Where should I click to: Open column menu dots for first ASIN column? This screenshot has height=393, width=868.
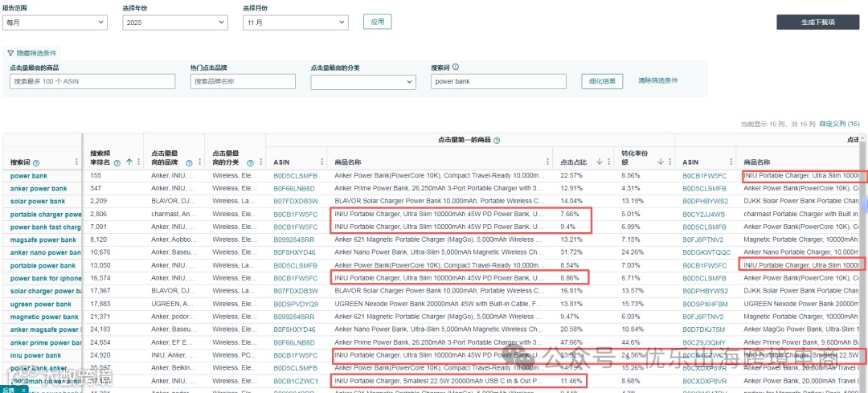321,162
